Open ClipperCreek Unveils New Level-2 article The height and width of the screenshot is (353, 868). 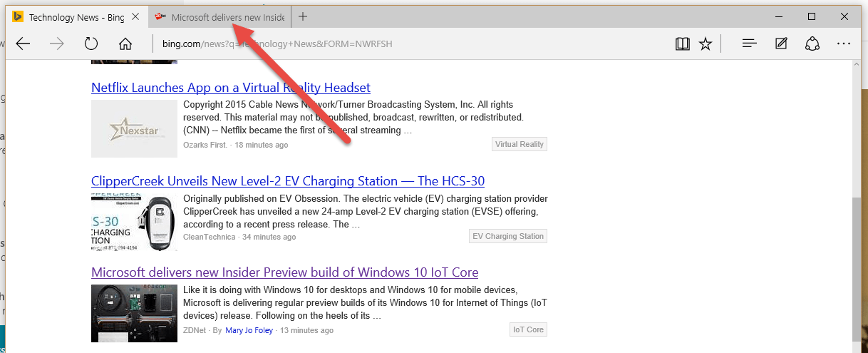click(288, 181)
